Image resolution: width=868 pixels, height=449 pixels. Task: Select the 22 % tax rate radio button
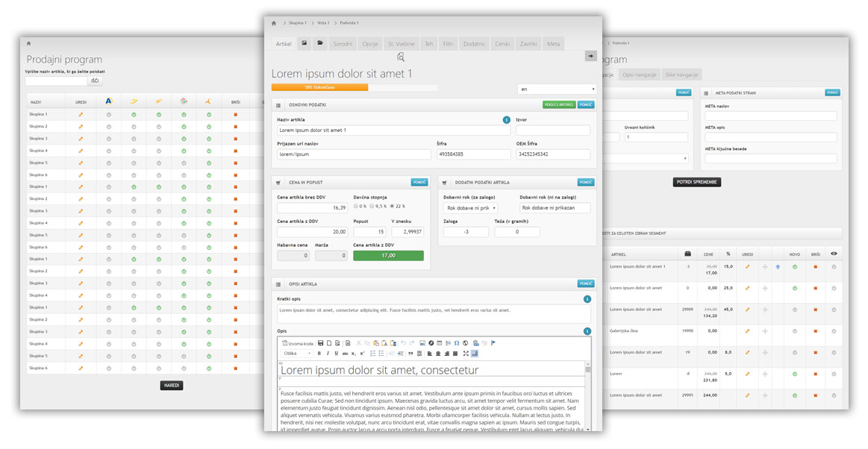click(x=392, y=207)
